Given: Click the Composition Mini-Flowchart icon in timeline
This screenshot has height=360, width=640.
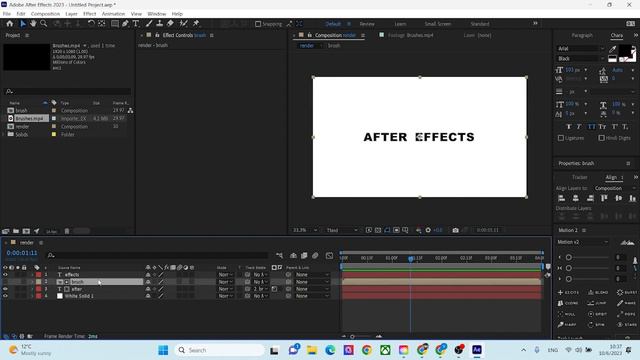Looking at the screenshot, I should pyautogui.click(x=279, y=256).
